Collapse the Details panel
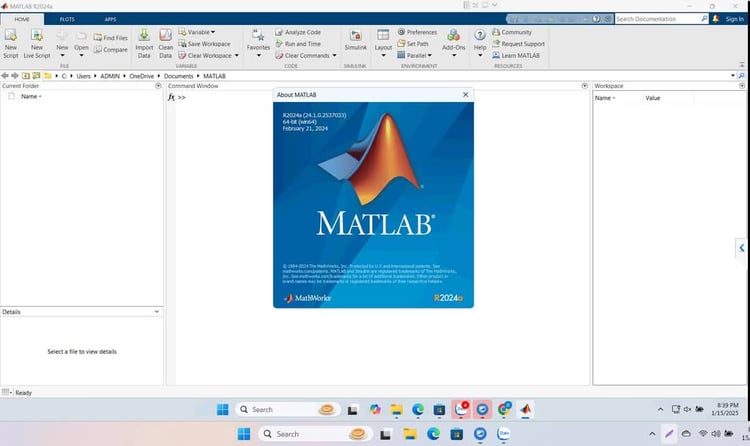This screenshot has height=446, width=750. (x=157, y=312)
